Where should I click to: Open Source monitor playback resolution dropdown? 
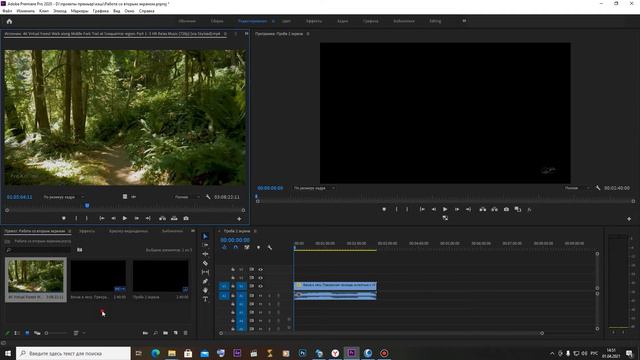click(187, 197)
